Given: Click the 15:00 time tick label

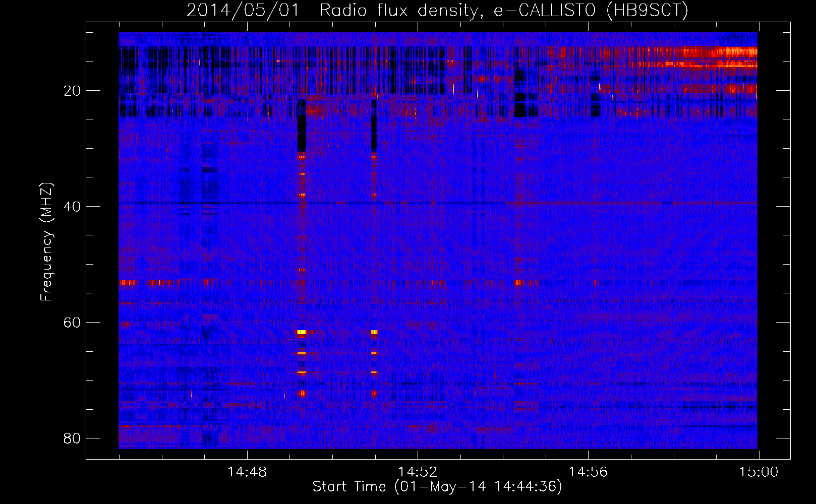Looking at the screenshot, I should pos(759,472).
